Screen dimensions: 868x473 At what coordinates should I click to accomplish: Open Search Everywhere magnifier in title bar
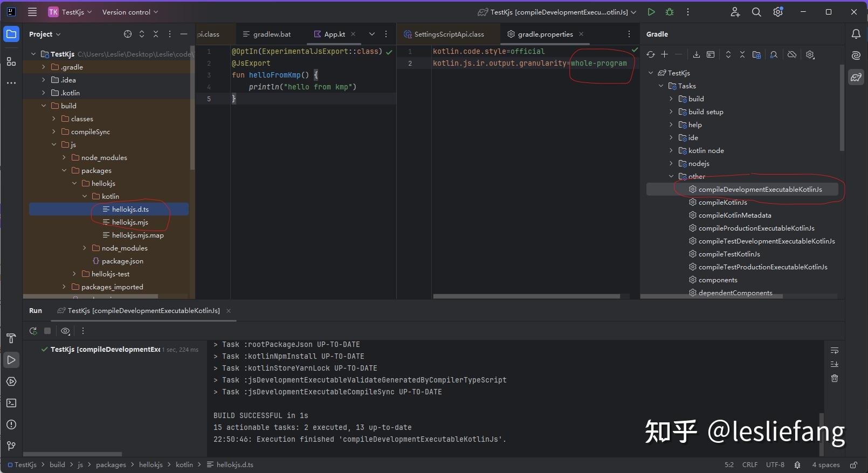tap(756, 12)
